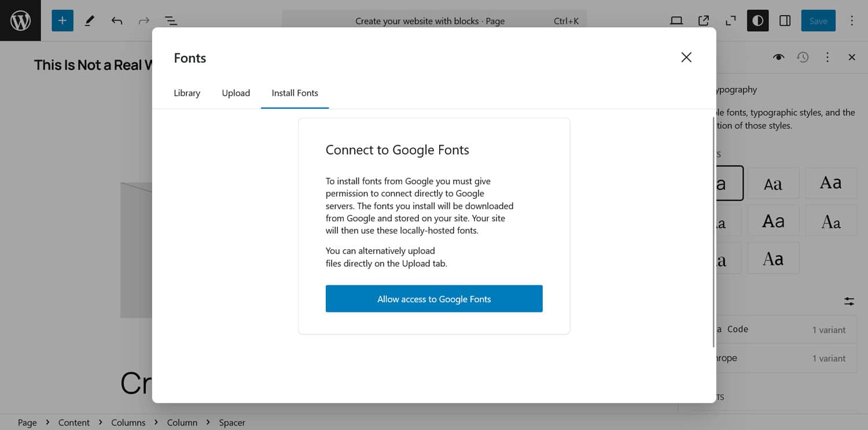Click the font manager sliders icon
This screenshot has width=868, height=430.
point(849,302)
